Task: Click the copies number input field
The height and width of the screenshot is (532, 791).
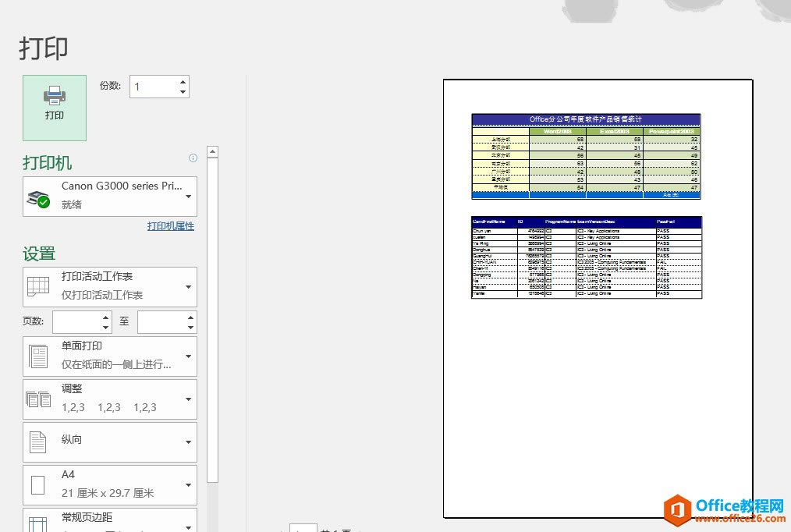Action: [x=154, y=87]
